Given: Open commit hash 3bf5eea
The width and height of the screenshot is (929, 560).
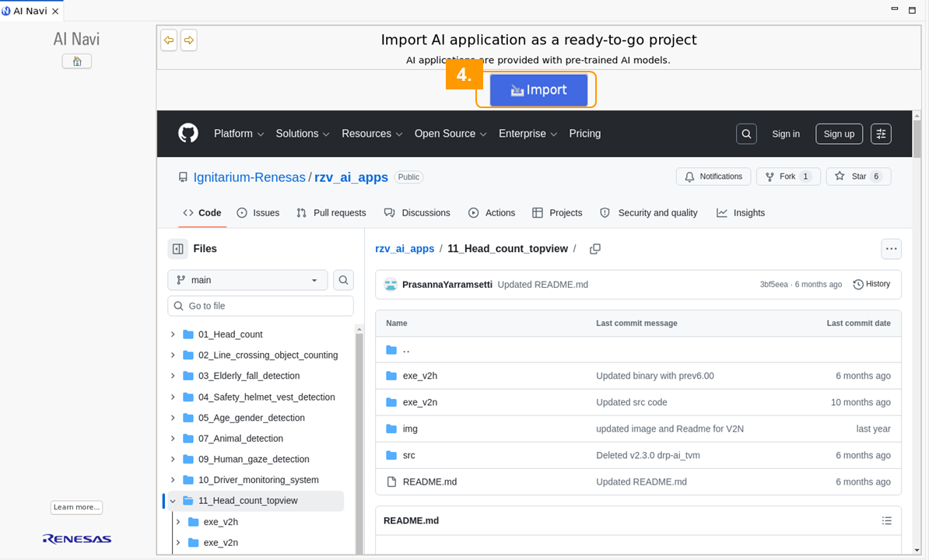Looking at the screenshot, I should pos(773,285).
